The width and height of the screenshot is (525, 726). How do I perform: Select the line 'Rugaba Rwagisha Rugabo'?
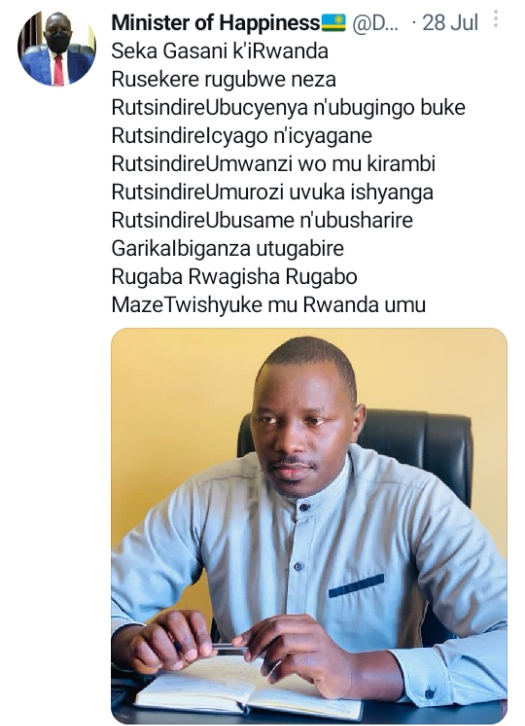[x=234, y=277]
